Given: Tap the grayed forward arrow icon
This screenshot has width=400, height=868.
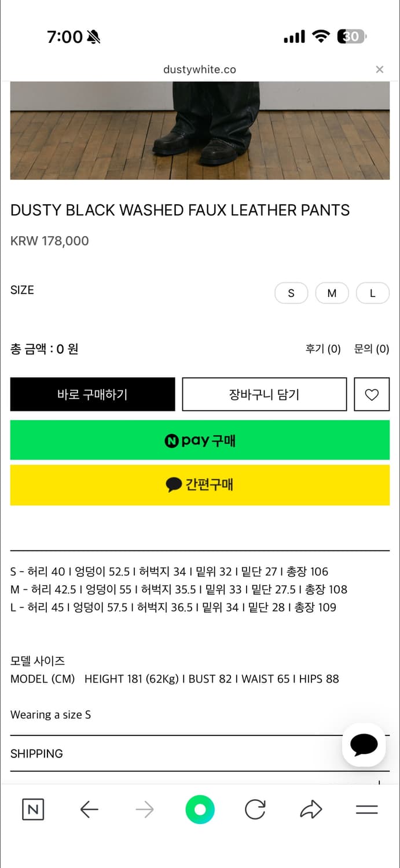Looking at the screenshot, I should 145,810.
